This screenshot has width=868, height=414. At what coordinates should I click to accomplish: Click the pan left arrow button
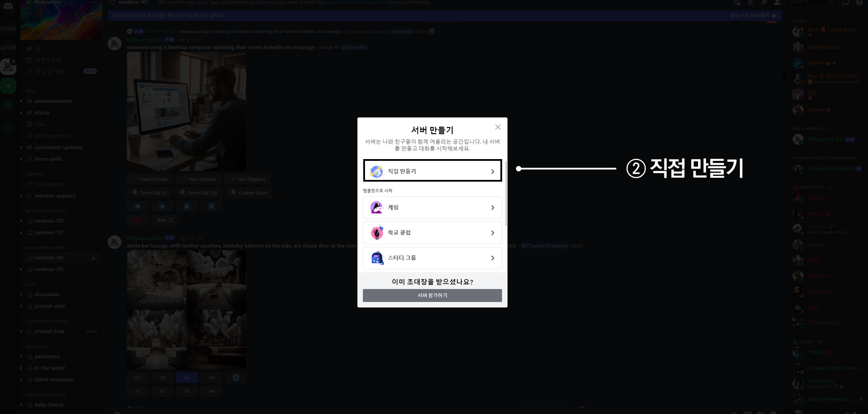tap(138, 206)
